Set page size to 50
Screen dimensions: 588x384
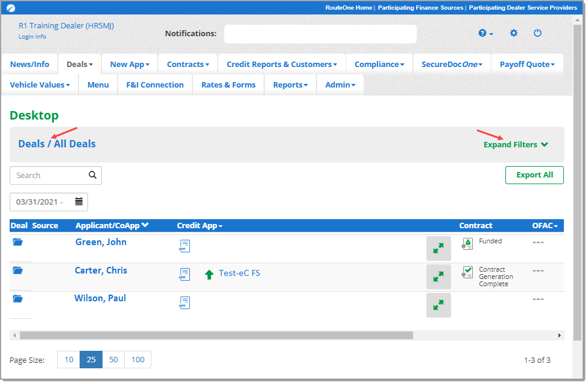pyautogui.click(x=113, y=360)
